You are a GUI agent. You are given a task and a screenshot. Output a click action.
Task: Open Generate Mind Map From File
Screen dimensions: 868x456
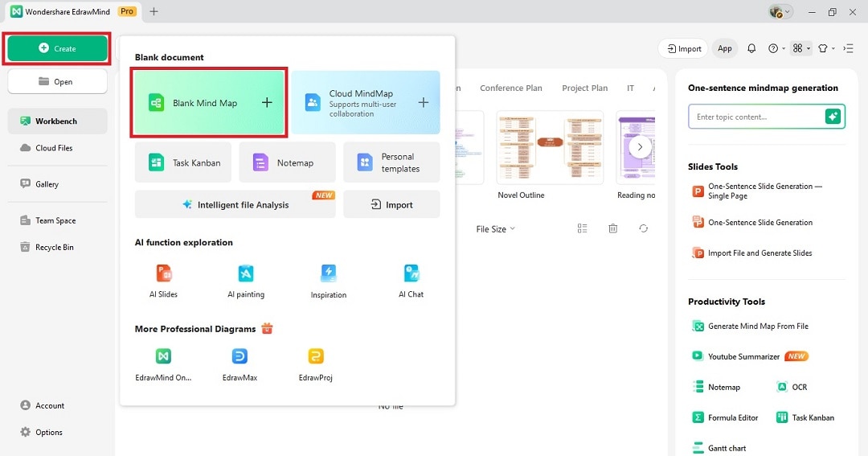point(750,326)
